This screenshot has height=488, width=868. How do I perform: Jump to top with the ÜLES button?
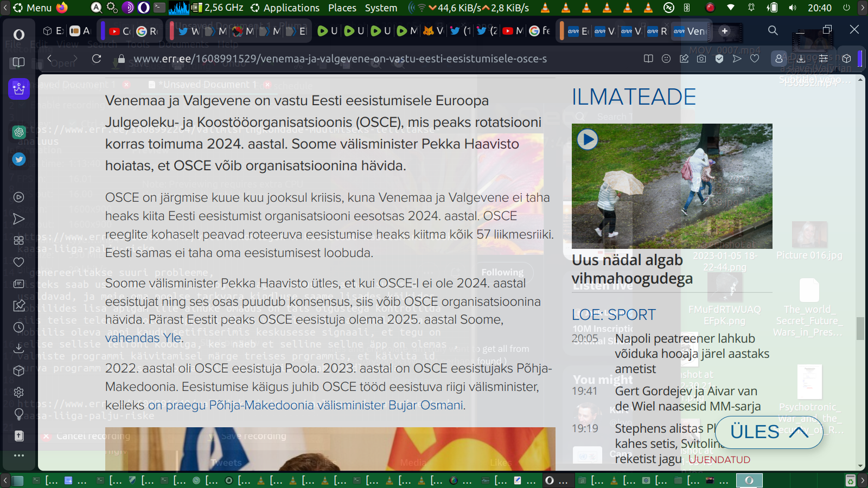769,432
